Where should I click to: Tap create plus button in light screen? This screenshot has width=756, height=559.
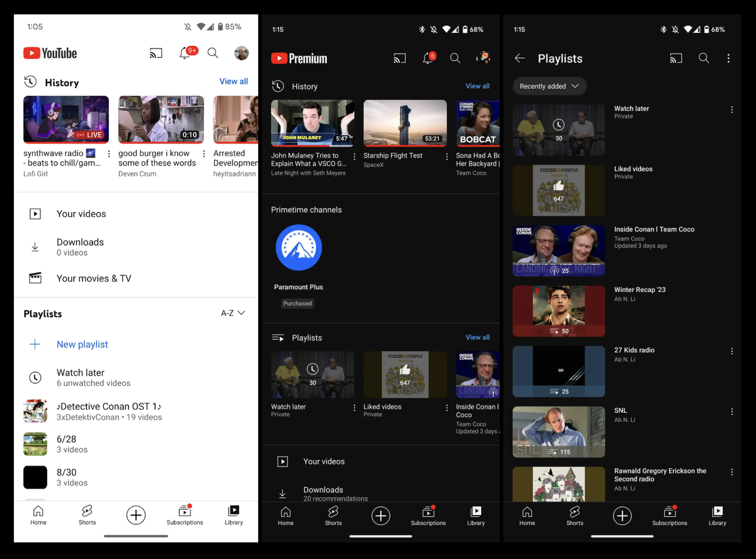(136, 516)
